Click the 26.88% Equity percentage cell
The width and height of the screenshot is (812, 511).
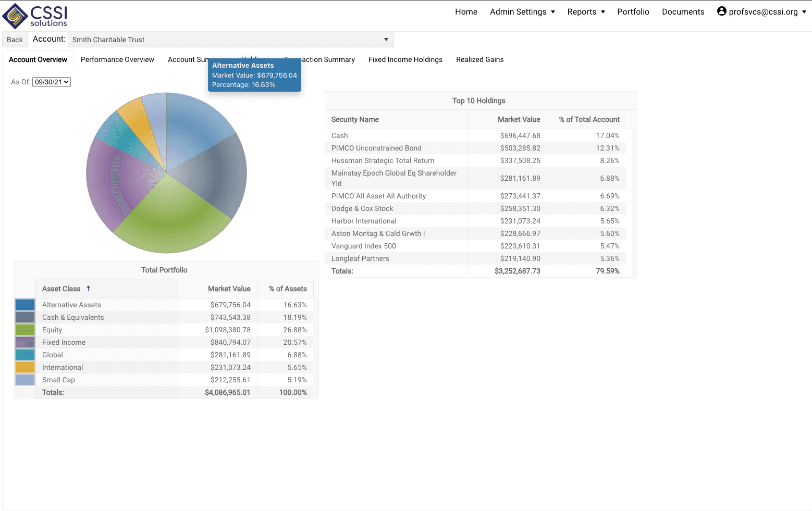[x=295, y=330]
